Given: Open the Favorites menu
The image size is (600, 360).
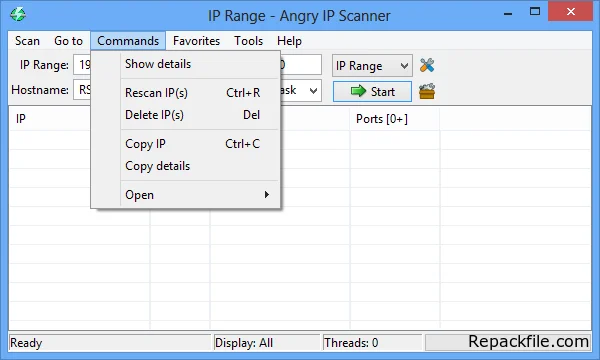Looking at the screenshot, I should click(196, 41).
